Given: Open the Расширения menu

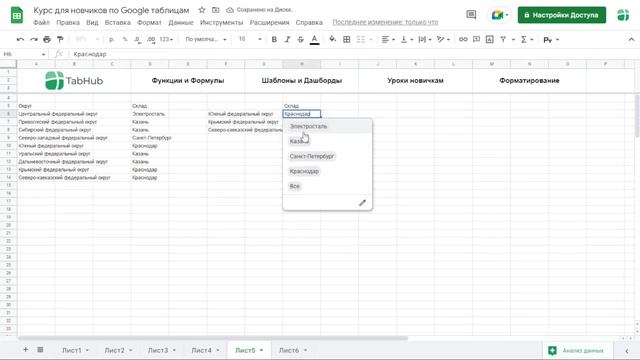Looking at the screenshot, I should pyautogui.click(x=269, y=22).
